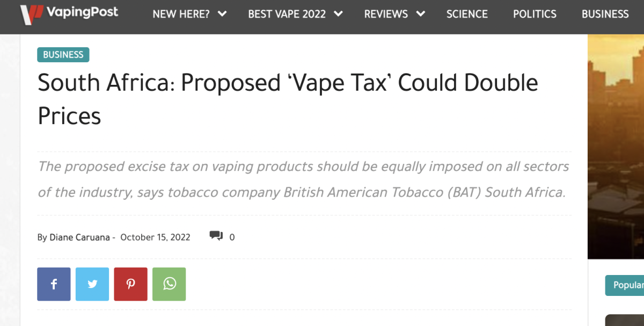Expand the New Here? dropdown arrow
This screenshot has width=644, height=326.
tap(222, 14)
